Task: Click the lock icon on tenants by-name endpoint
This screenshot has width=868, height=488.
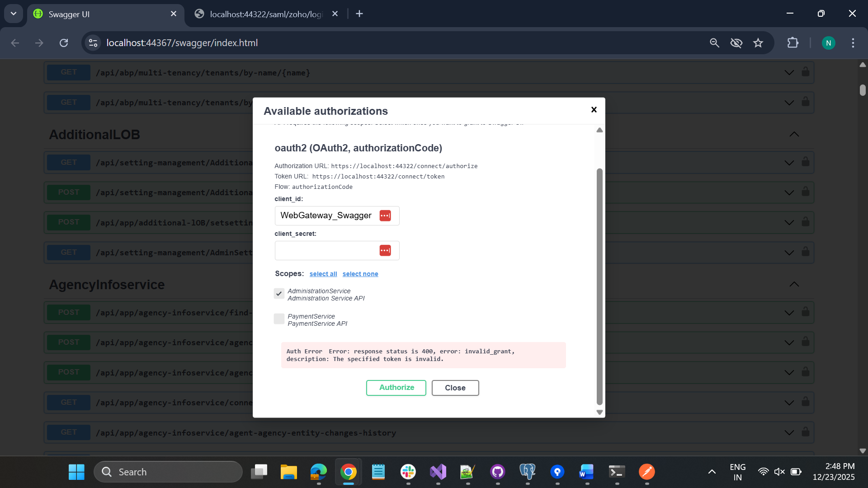Action: click(805, 72)
